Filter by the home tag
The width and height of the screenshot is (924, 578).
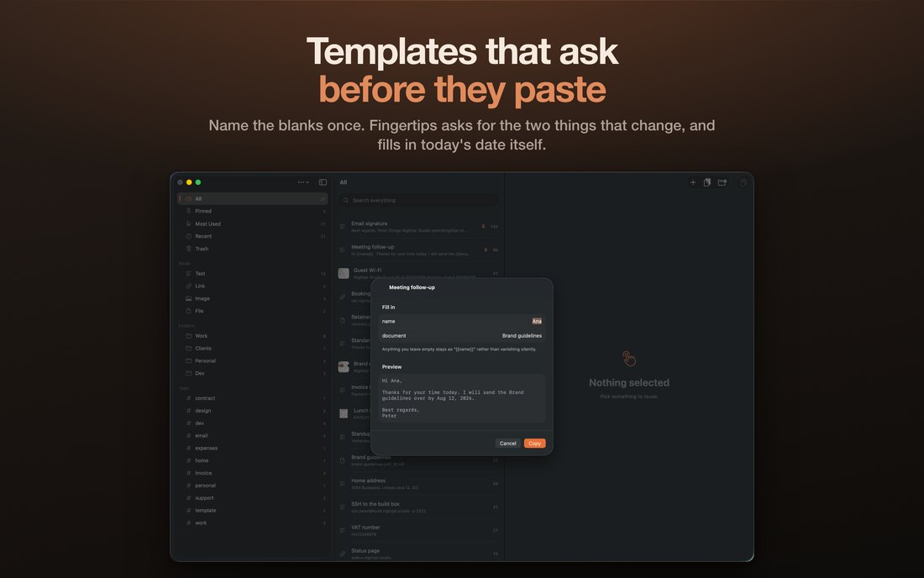252,460
